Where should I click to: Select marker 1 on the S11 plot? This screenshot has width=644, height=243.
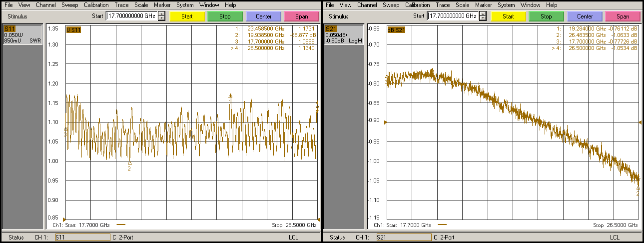[x=230, y=96]
